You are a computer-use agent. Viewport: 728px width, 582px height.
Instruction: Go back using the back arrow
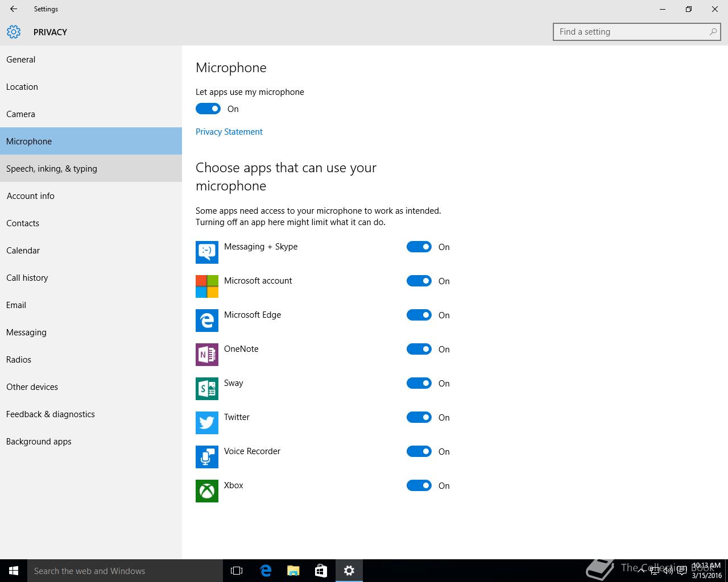click(14, 9)
